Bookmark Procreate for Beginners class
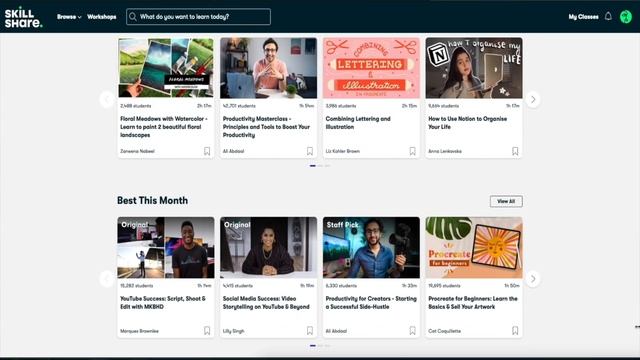This screenshot has width=640, height=360. 515,331
